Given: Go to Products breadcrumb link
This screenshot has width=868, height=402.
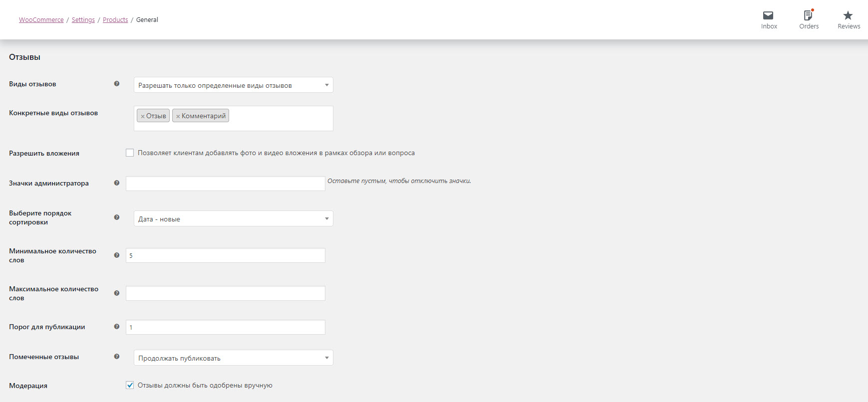Looking at the screenshot, I should point(115,20).
